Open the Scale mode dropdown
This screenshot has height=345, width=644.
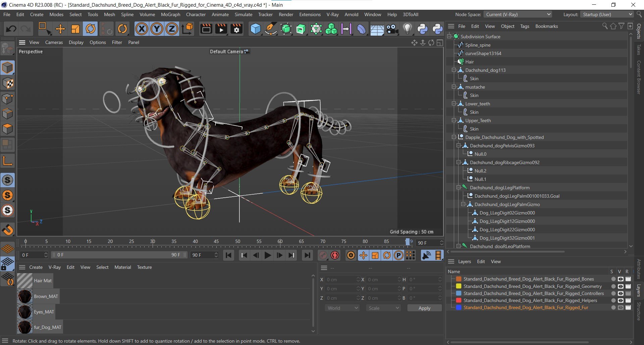pyautogui.click(x=383, y=308)
